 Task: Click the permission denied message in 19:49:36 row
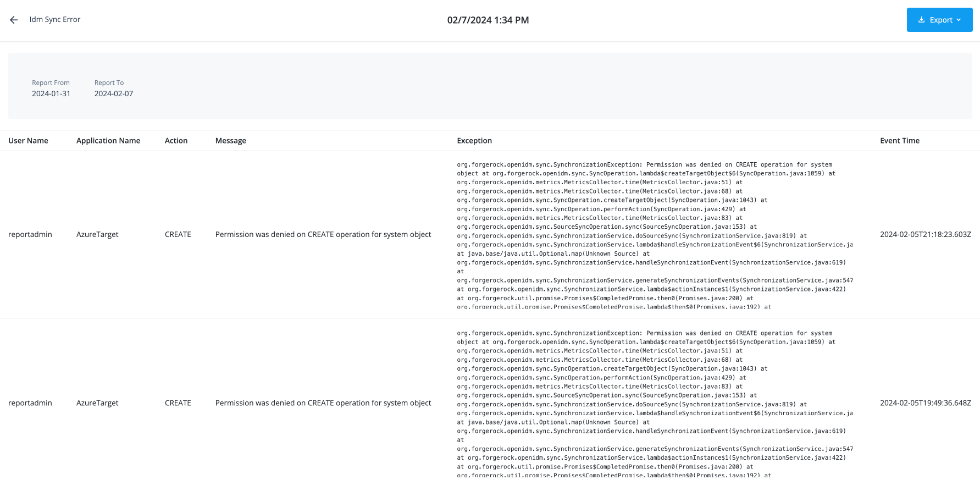[323, 403]
